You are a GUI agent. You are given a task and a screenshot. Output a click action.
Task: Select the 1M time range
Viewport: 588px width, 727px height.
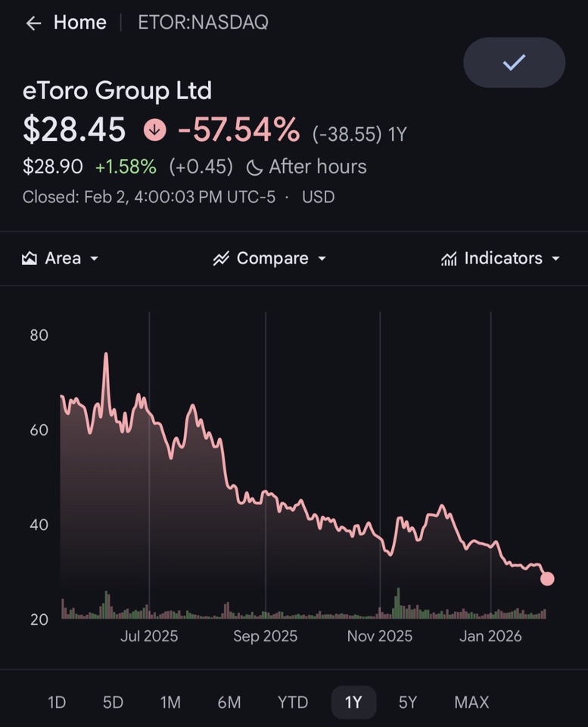pos(170,702)
